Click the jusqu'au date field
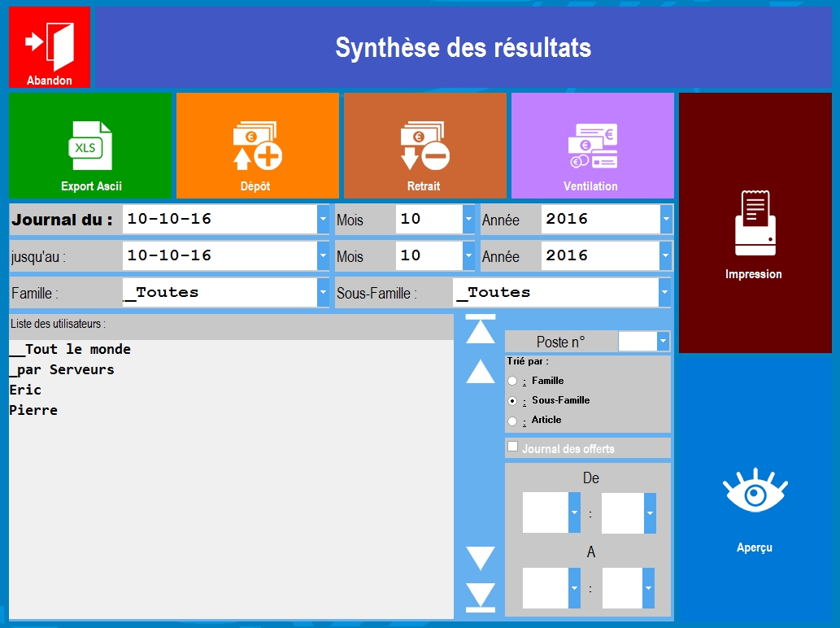The image size is (840, 628). tap(220, 256)
